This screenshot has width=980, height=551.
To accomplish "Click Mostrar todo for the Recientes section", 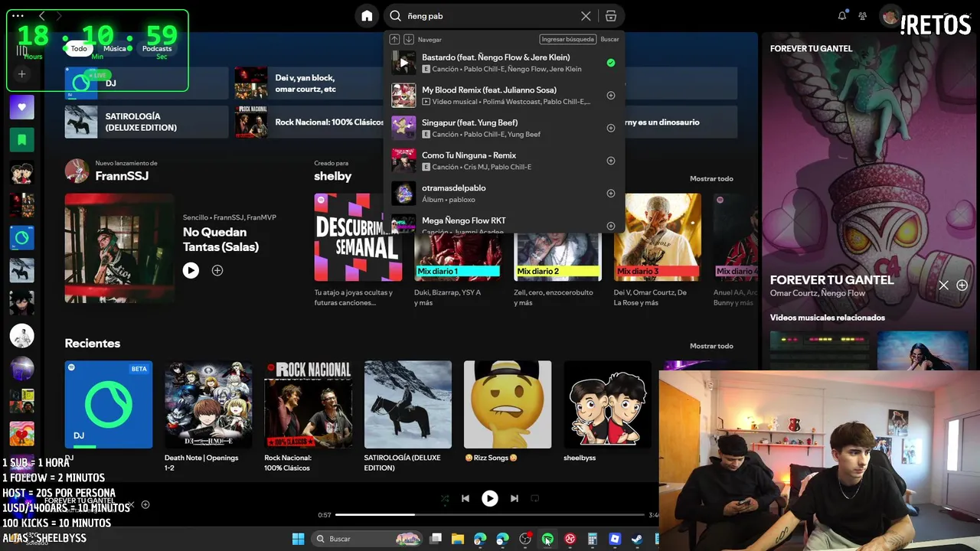I will [x=711, y=346].
